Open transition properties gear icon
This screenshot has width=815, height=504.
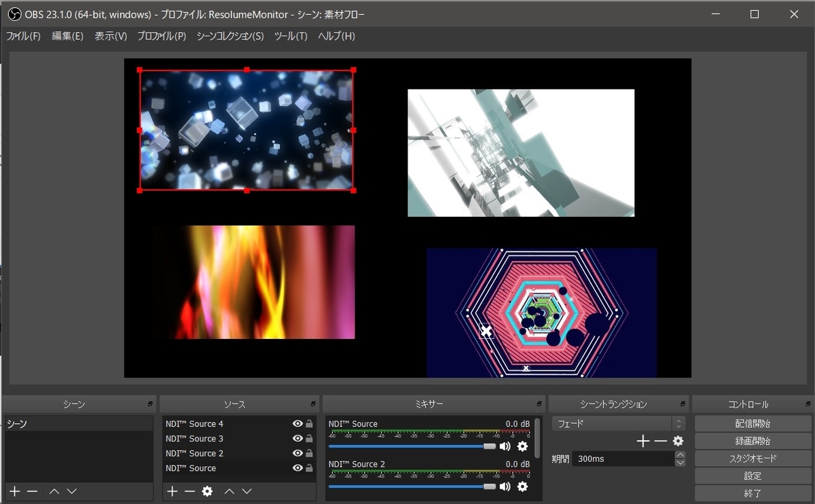tap(678, 442)
